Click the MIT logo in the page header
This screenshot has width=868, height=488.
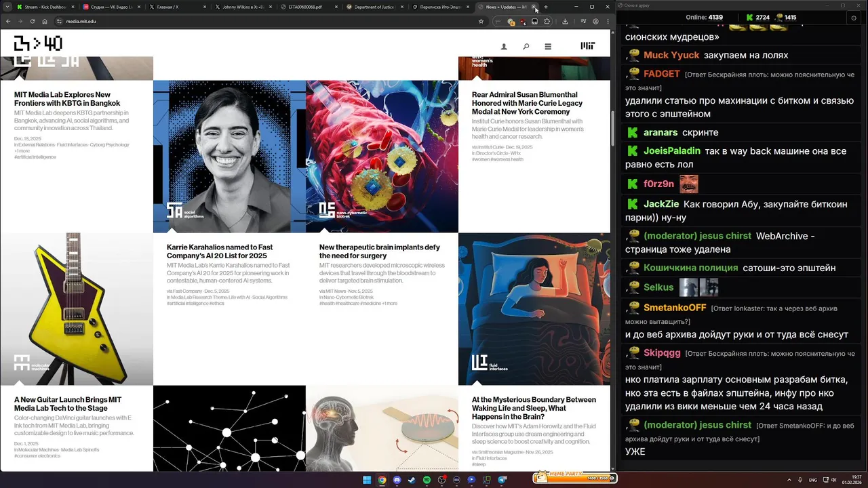coord(588,46)
